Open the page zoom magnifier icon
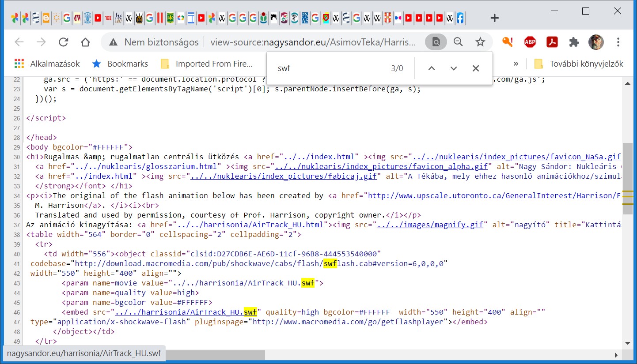The height and width of the screenshot is (364, 637). coord(458,42)
